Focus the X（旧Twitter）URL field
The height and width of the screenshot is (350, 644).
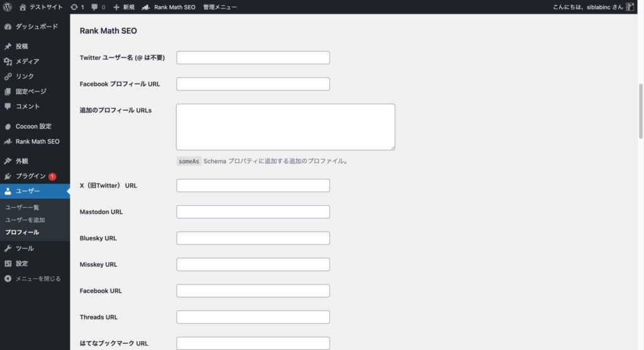point(253,186)
